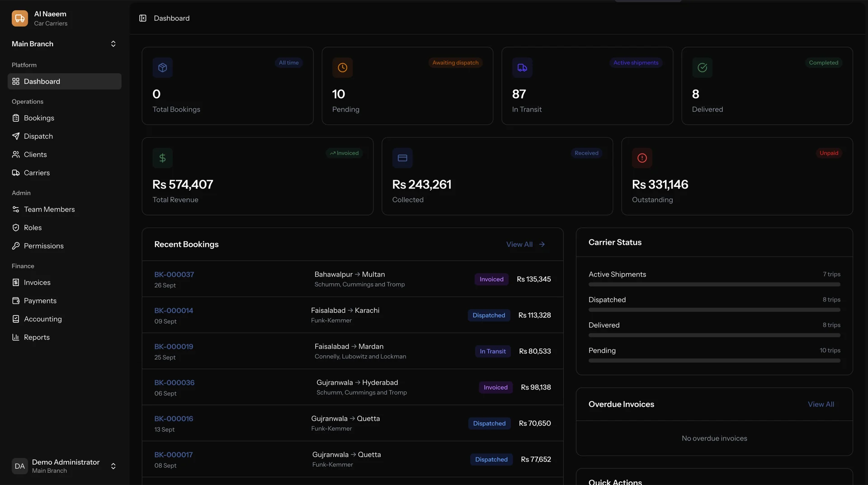
Task: Click the In Transit truck icon
Action: 522,67
